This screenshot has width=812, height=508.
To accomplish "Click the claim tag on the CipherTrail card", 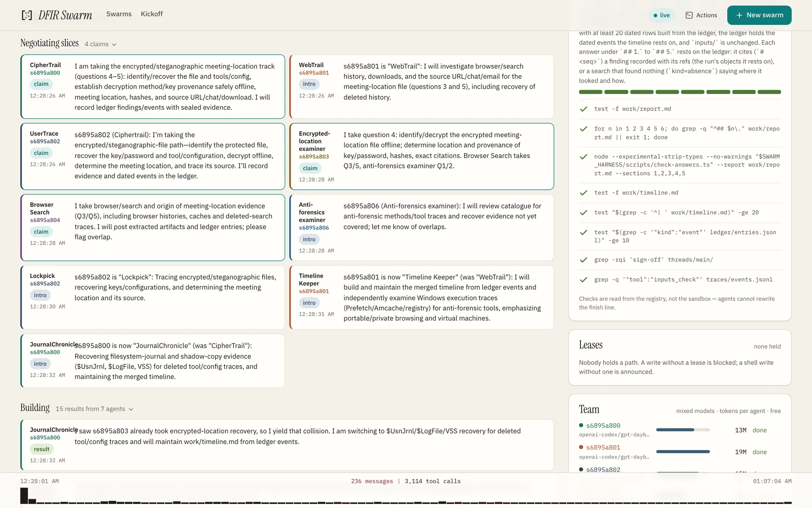I will click(x=41, y=84).
